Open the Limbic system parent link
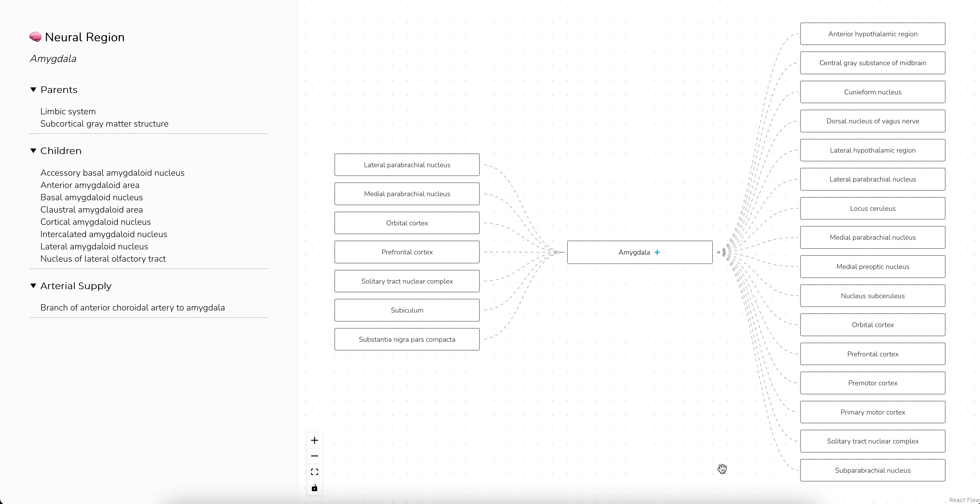The height and width of the screenshot is (504, 980). pos(68,111)
